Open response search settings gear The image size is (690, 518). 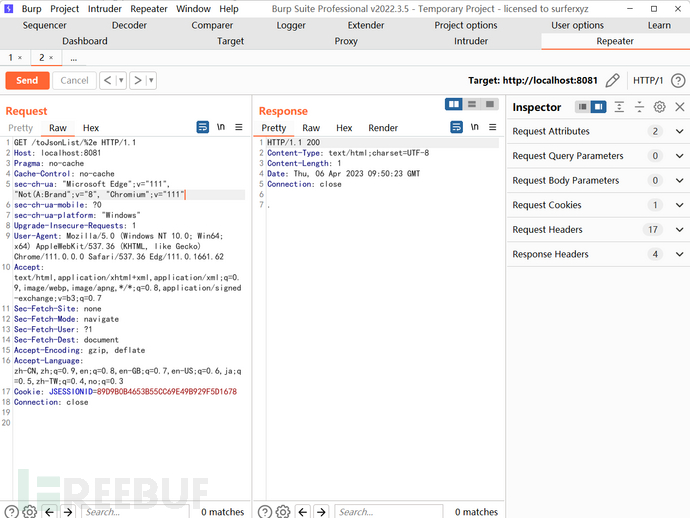[283, 511]
